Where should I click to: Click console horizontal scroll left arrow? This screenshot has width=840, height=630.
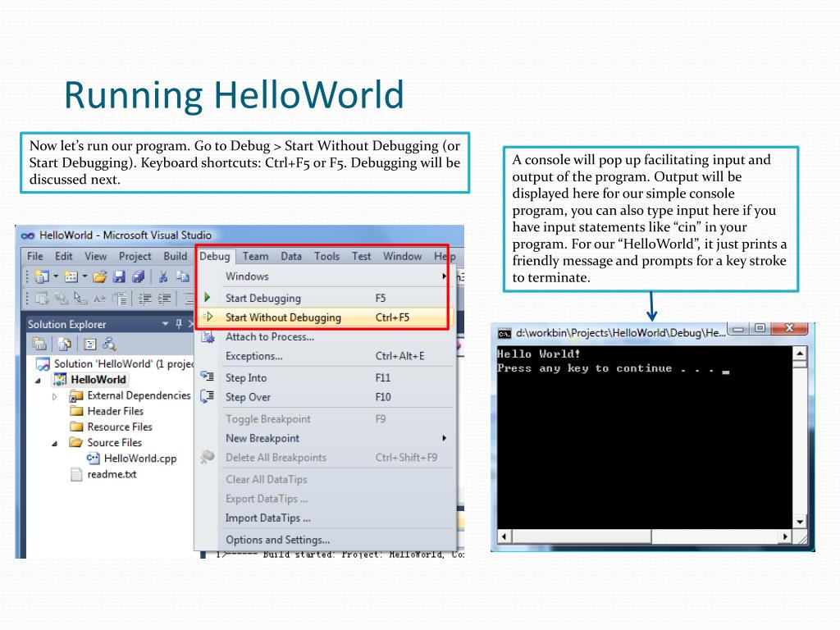tap(504, 536)
